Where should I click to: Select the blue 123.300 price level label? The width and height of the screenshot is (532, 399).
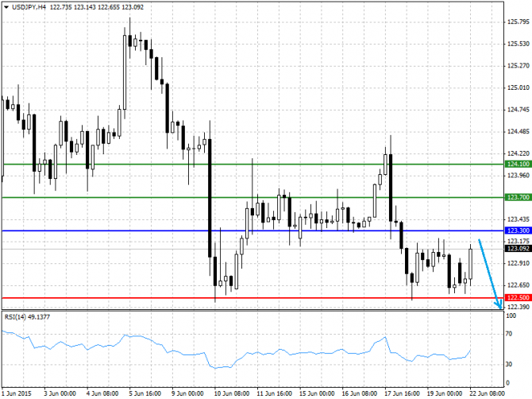(518, 230)
